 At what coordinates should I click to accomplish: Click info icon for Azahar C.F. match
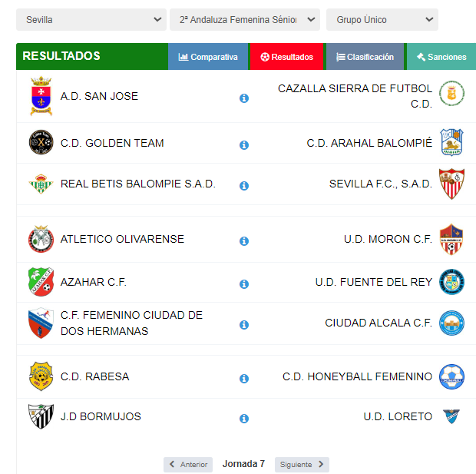[244, 284]
